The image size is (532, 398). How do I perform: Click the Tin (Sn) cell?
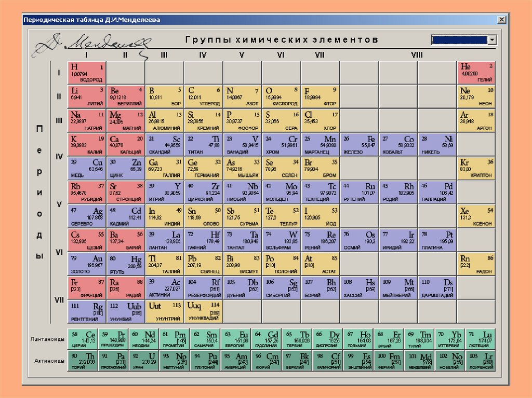point(204,216)
